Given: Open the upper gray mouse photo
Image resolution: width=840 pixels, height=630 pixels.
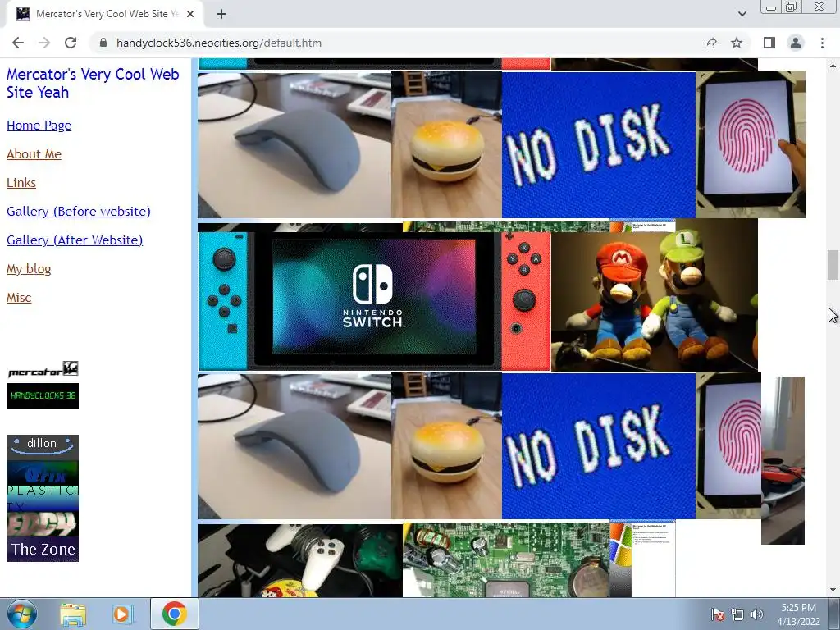Looking at the screenshot, I should [294, 144].
